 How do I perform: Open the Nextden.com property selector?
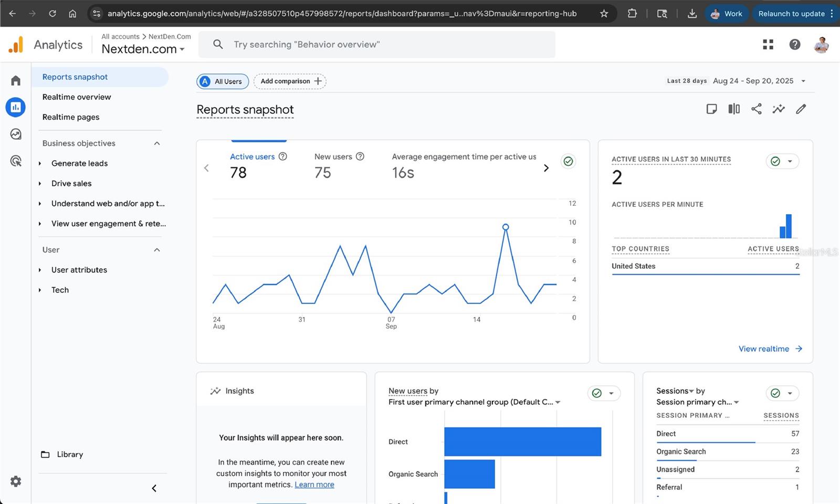pos(143,49)
